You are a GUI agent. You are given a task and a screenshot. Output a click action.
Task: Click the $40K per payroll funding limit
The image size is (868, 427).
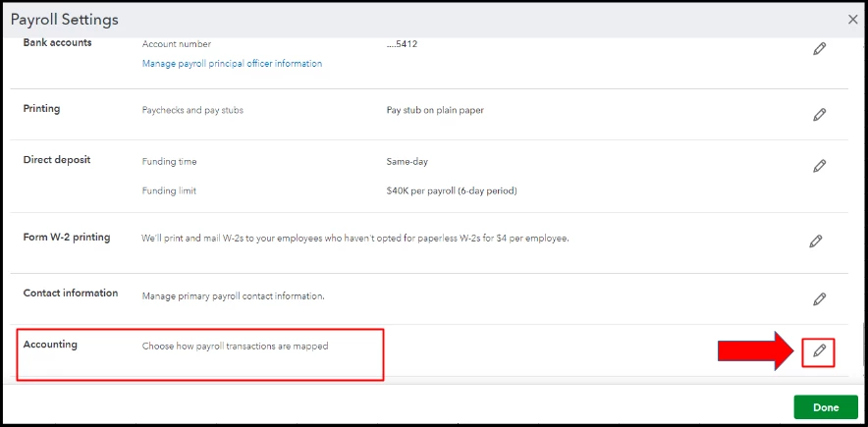coord(452,190)
